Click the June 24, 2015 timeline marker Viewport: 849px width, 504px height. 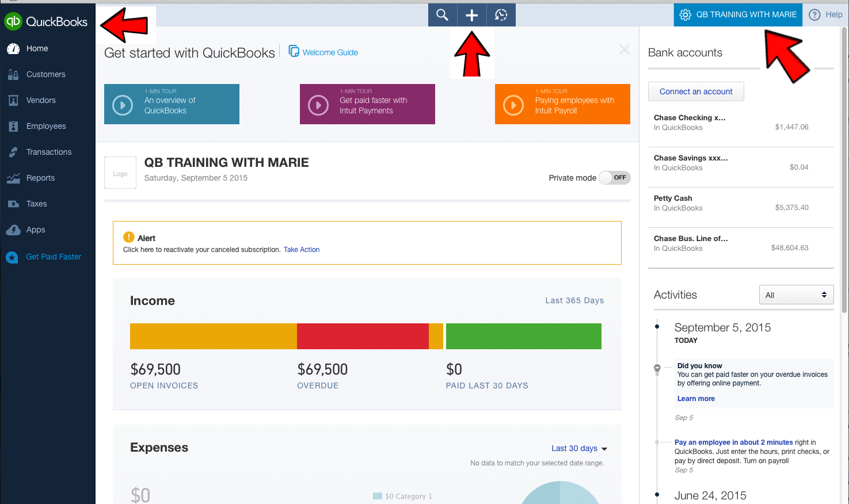point(657,495)
